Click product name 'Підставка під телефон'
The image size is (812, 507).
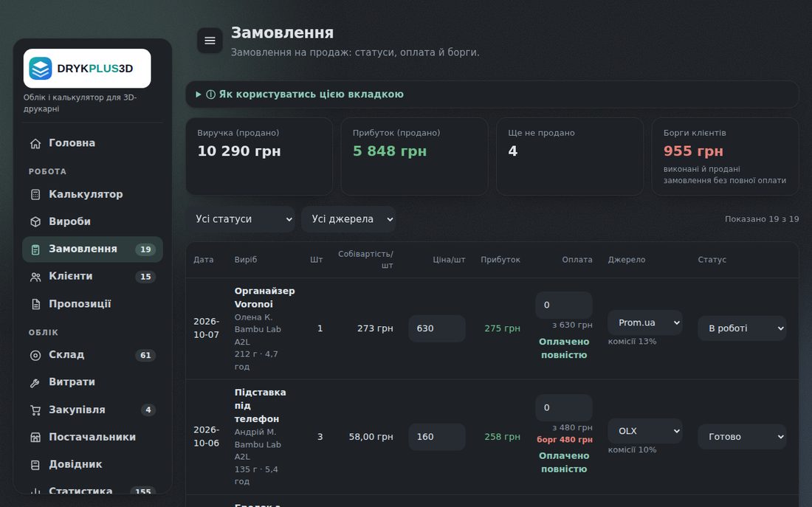tap(260, 405)
